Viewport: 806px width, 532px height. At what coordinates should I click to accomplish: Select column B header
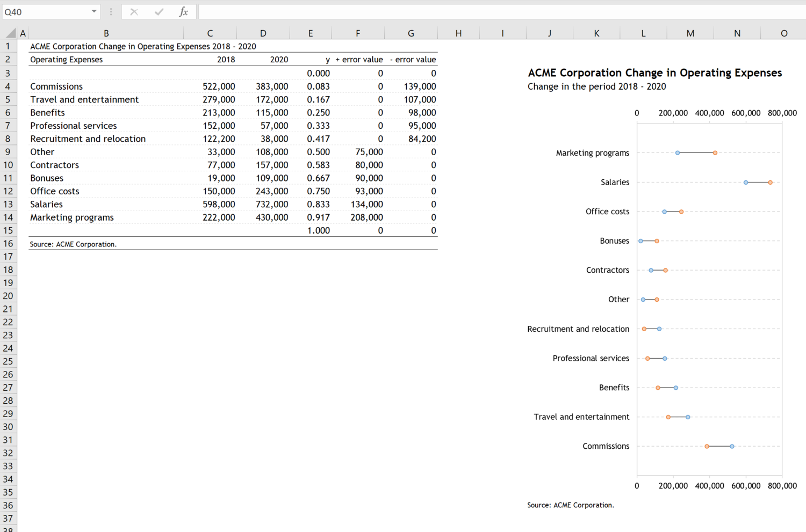coord(106,33)
